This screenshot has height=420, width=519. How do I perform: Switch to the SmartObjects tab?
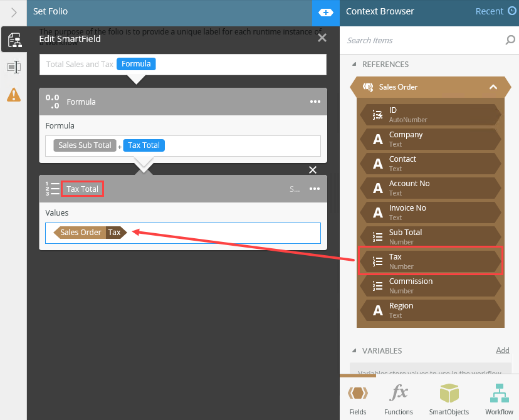click(449, 400)
